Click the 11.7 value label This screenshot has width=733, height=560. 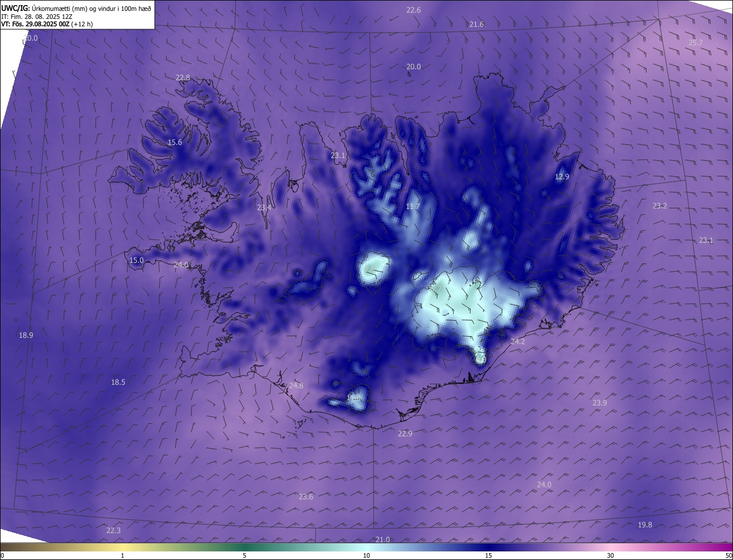tap(413, 207)
